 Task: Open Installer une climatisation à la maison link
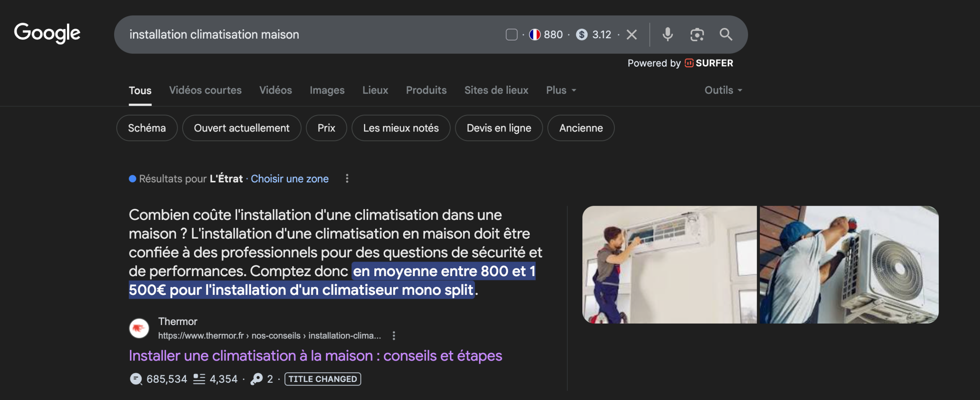point(315,356)
